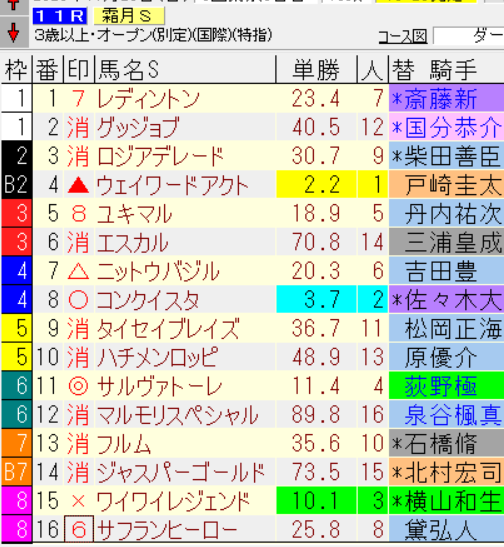Click jockey 吉田豊
Viewport: 504px width, 547px height.
(441, 271)
